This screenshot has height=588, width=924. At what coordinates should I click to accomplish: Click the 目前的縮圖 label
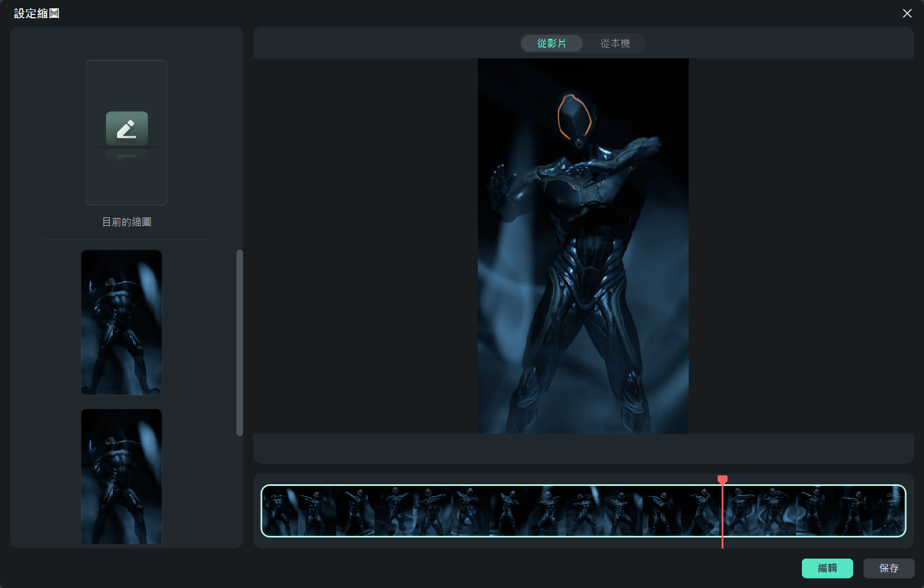127,222
